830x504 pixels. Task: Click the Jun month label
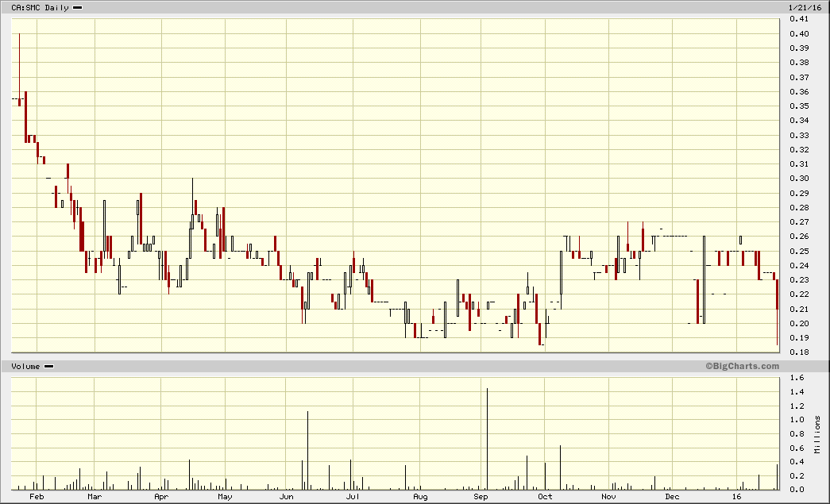[287, 497]
